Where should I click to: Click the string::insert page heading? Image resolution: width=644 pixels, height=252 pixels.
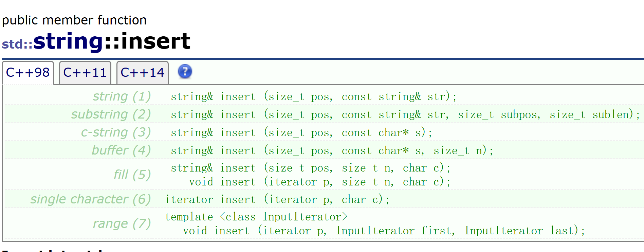click(x=112, y=41)
